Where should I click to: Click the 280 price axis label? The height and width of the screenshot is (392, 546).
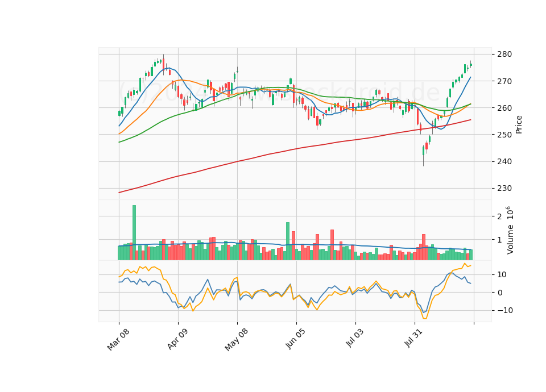(x=505, y=55)
